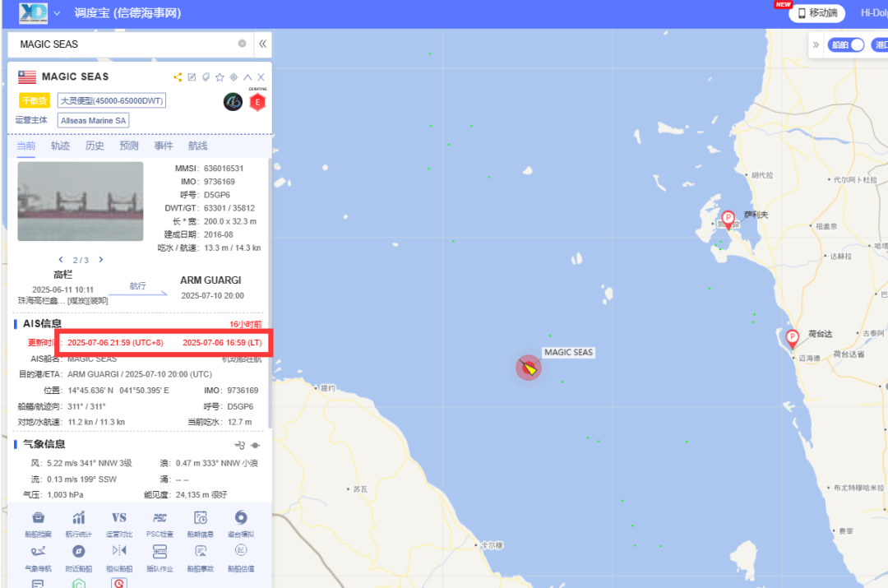Image resolution: width=888 pixels, height=588 pixels.
Task: Click the wind icon in 气象信息 header
Action: 239,445
